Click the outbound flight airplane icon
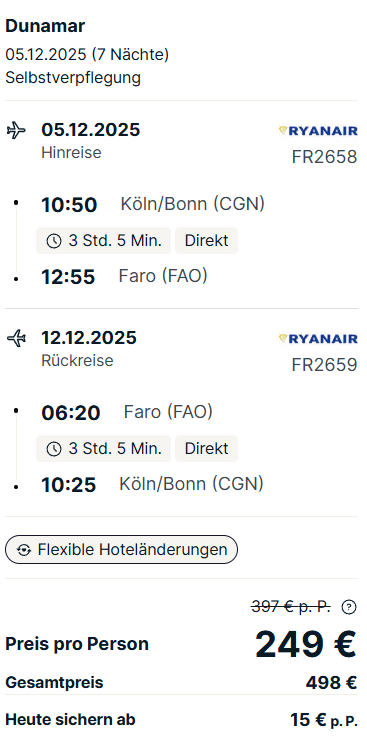The height and width of the screenshot is (744, 367). pyautogui.click(x=16, y=130)
